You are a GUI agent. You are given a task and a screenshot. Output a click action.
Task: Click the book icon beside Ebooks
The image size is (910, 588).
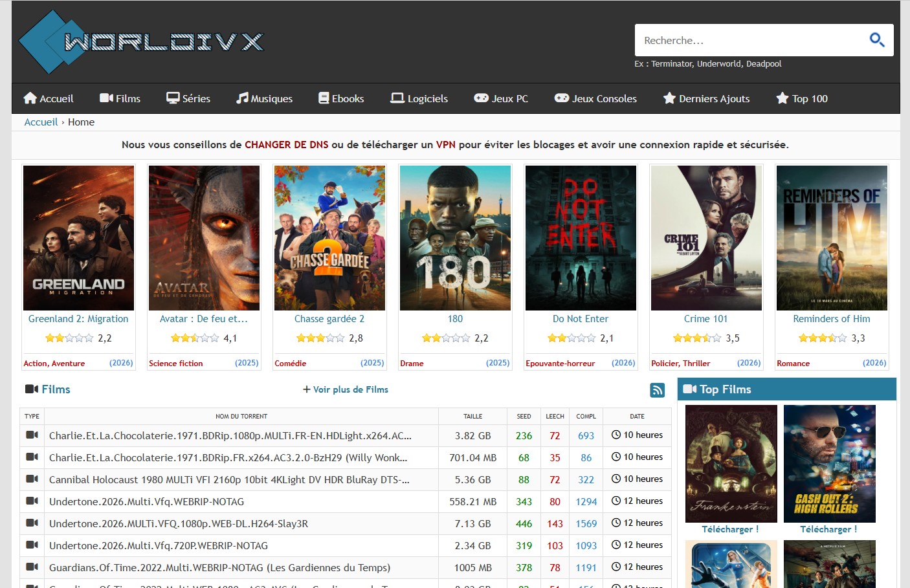[324, 98]
